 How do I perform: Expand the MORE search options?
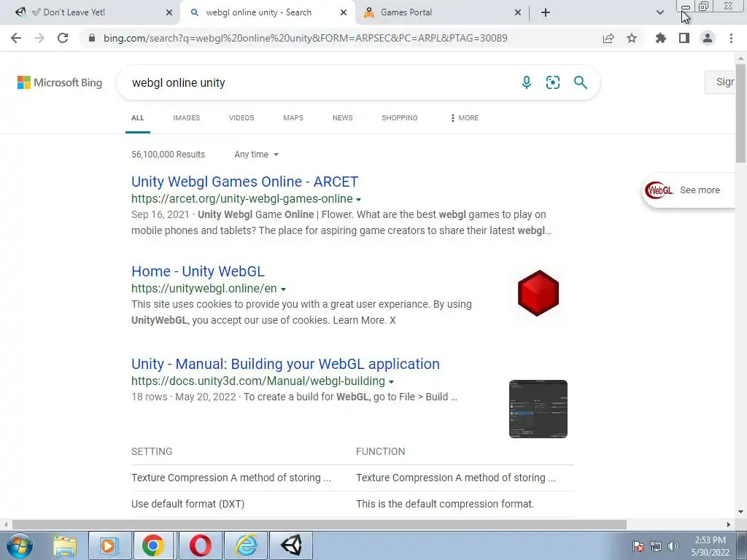point(465,117)
